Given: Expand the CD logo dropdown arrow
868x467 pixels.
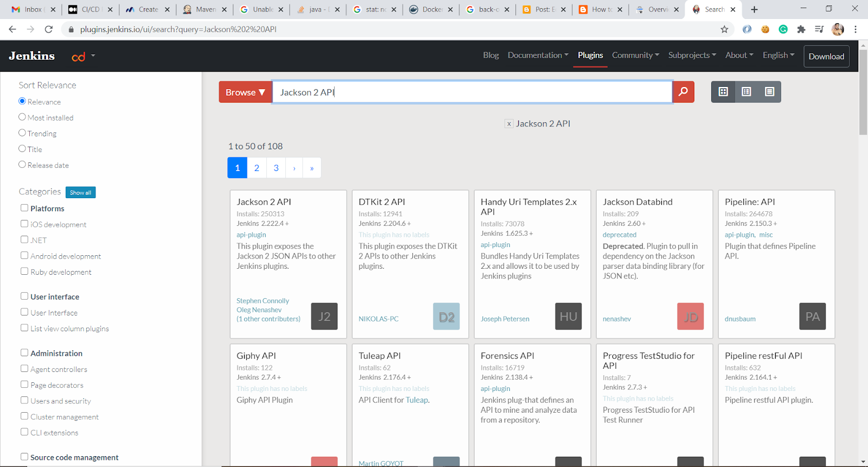Looking at the screenshot, I should 93,55.
